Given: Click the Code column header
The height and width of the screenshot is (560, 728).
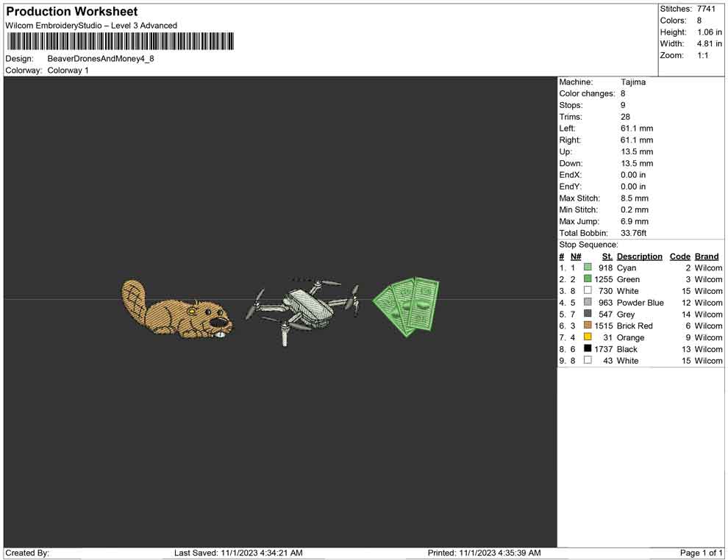Looking at the screenshot, I should click(680, 256).
